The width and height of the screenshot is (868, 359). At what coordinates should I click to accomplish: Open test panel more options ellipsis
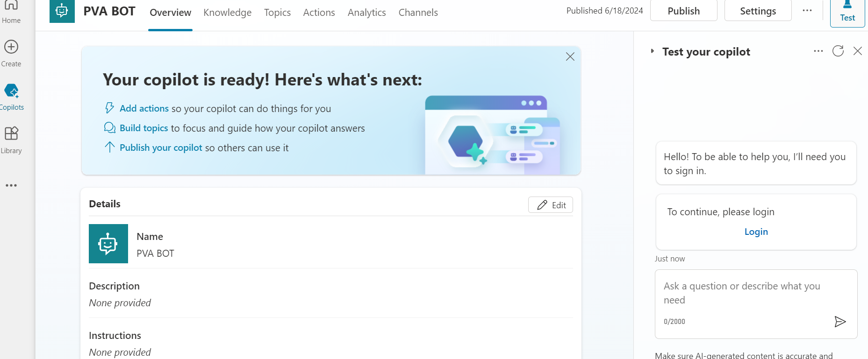click(x=818, y=51)
